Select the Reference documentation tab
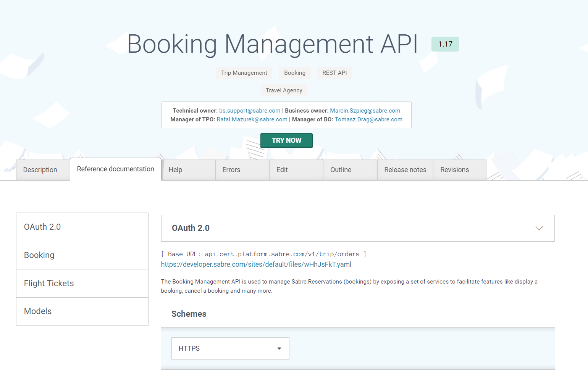The image size is (588, 374). [x=116, y=169]
